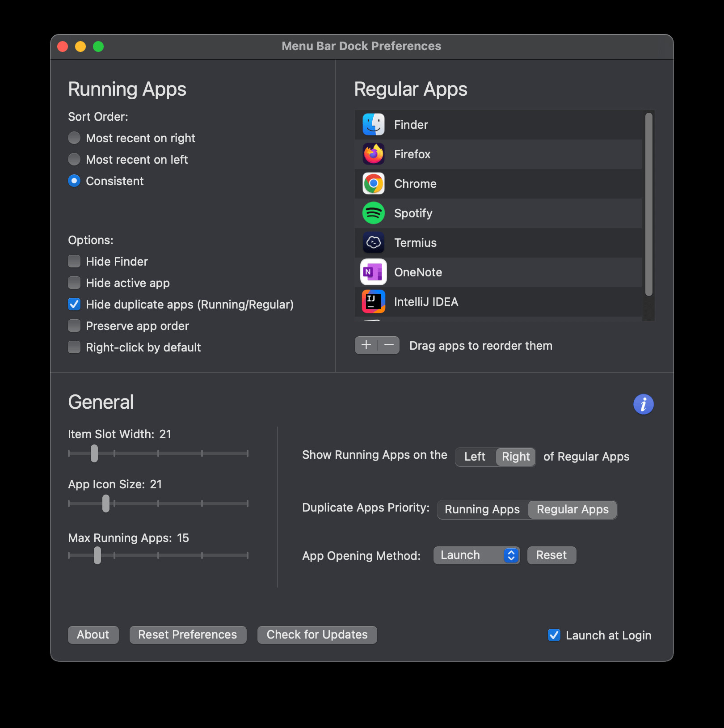Add an app with the plus button
This screenshot has width=724, height=728.
[366, 345]
